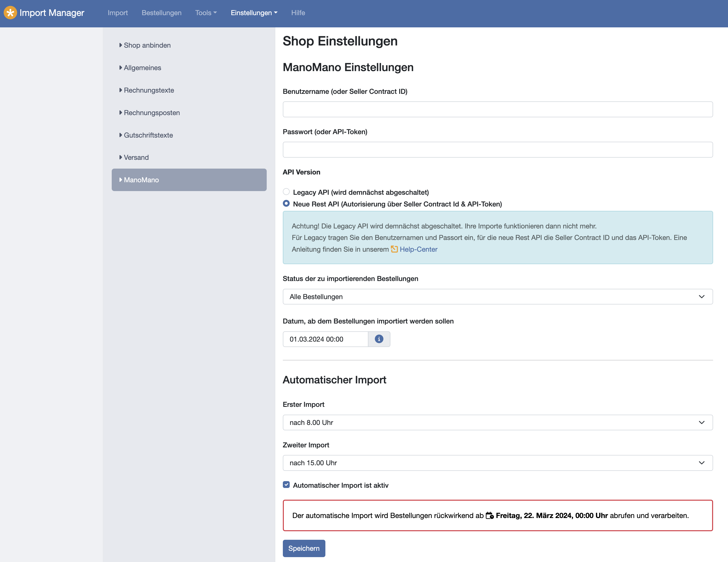Click the arrow icon beside ManoMano
728x562 pixels.
point(121,180)
